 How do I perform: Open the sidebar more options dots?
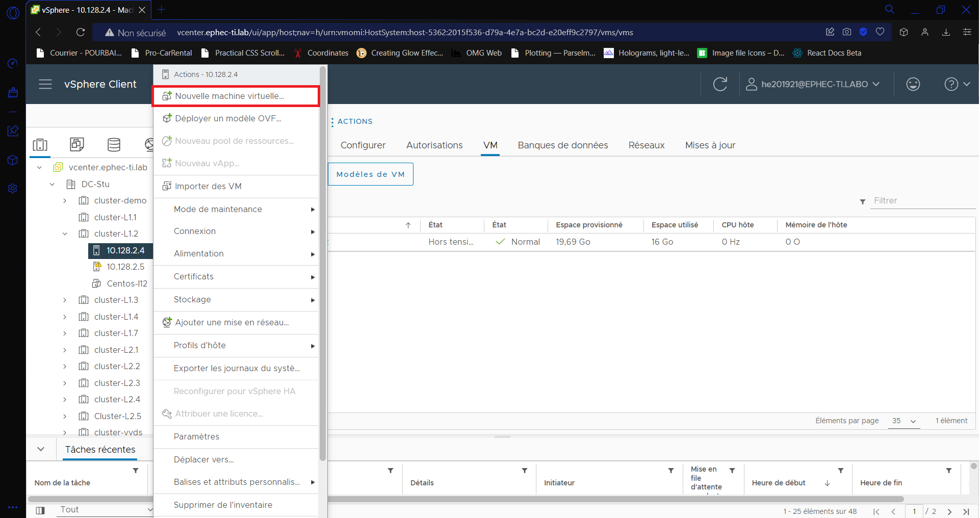click(13, 507)
